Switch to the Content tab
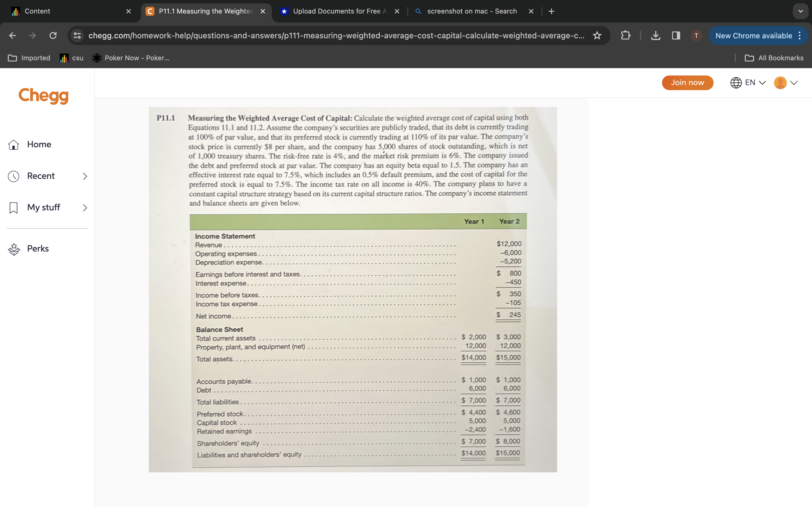The image size is (812, 507). coord(37,11)
